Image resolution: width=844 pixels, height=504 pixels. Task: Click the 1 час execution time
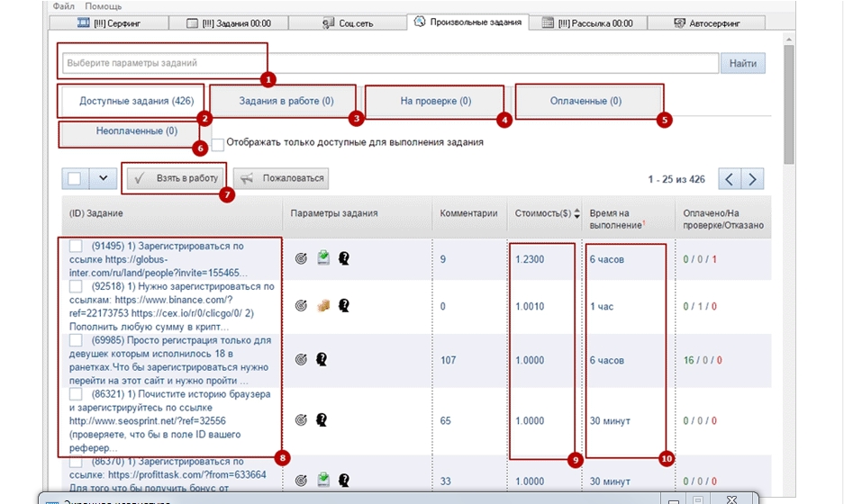[601, 307]
